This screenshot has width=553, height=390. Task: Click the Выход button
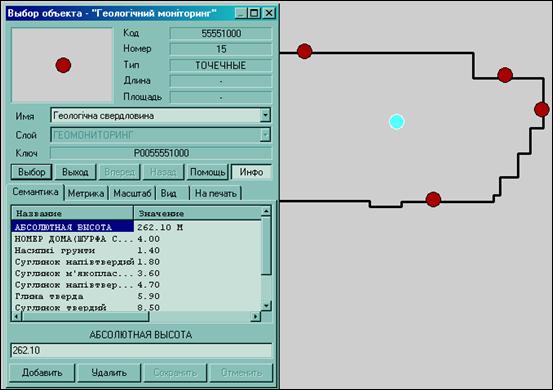point(75,172)
